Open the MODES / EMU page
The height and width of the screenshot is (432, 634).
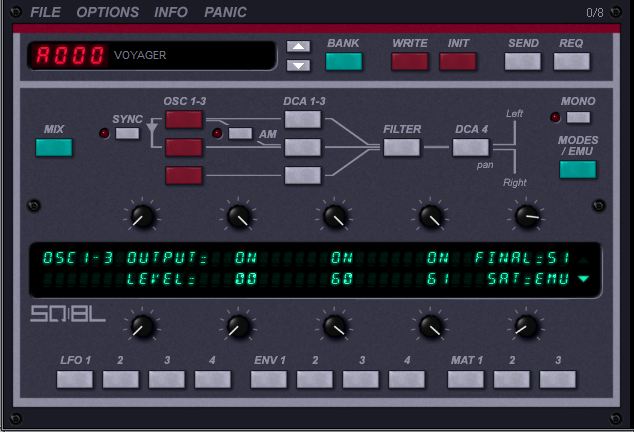[x=577, y=169]
